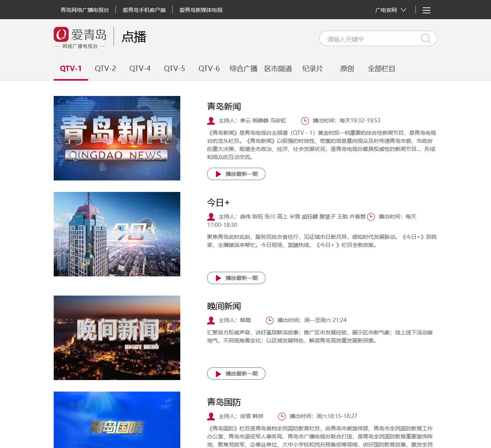The height and width of the screenshot is (448, 491).
Task: Play latest episode of 晚间新闻
Action: point(236,374)
